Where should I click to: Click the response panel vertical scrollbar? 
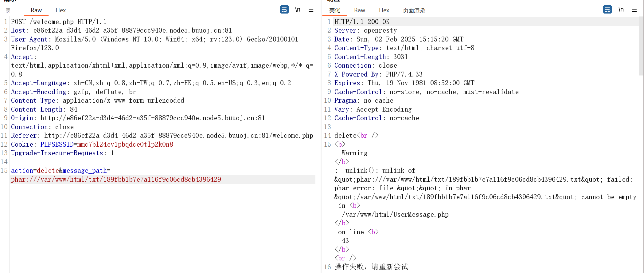click(x=641, y=46)
